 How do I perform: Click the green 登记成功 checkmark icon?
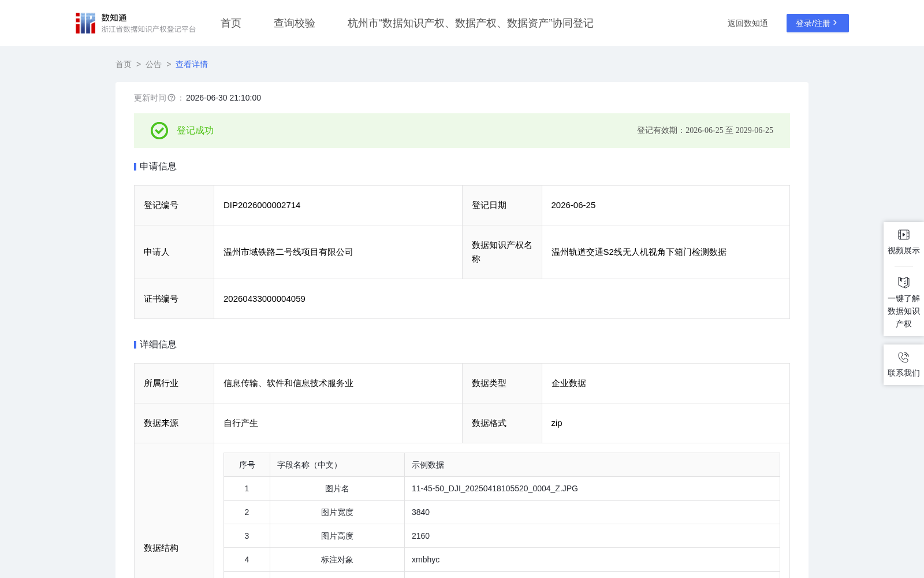coord(159,131)
